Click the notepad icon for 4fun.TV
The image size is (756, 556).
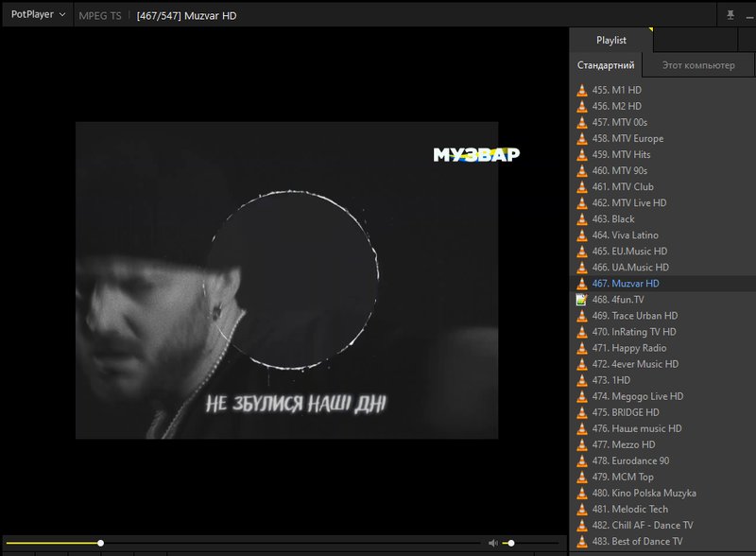coord(582,300)
